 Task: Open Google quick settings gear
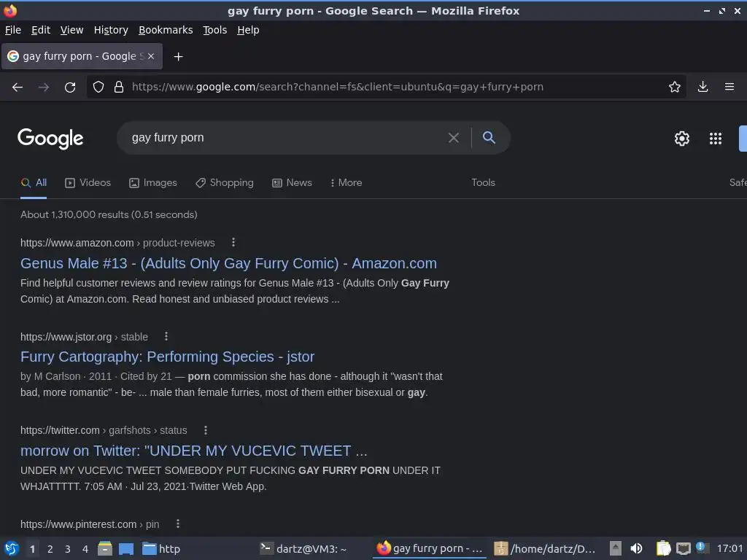coord(682,139)
